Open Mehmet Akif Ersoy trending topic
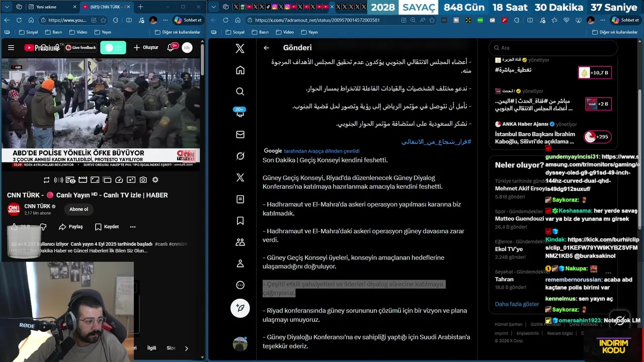 [520, 189]
